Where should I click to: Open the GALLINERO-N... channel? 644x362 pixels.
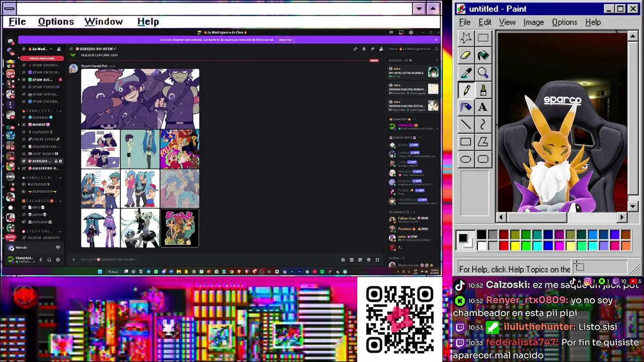(x=42, y=168)
